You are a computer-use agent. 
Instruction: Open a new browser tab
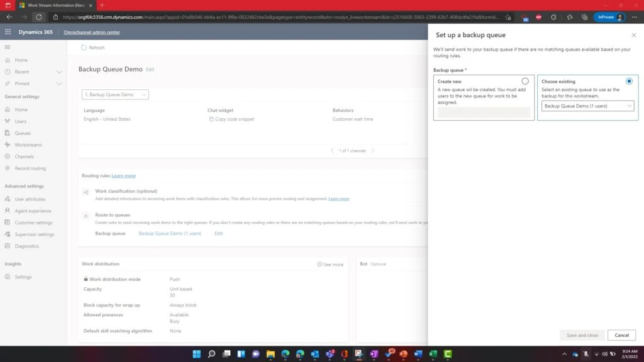pos(102,5)
